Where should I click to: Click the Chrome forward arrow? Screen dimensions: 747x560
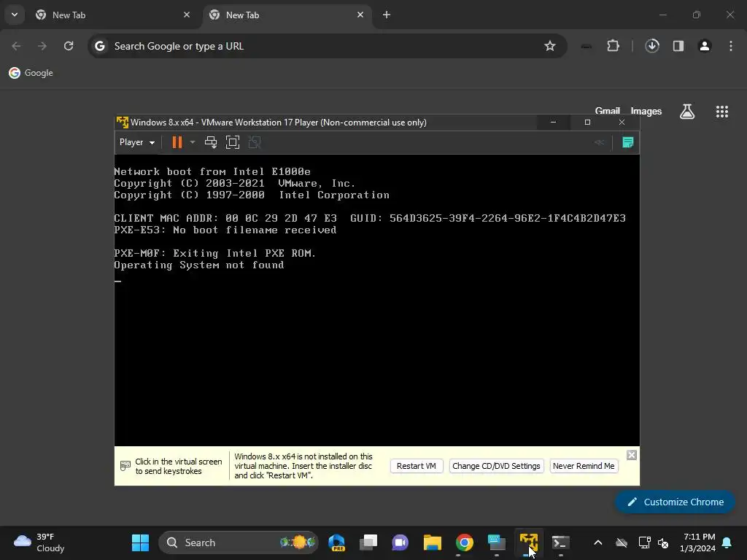[x=42, y=46]
